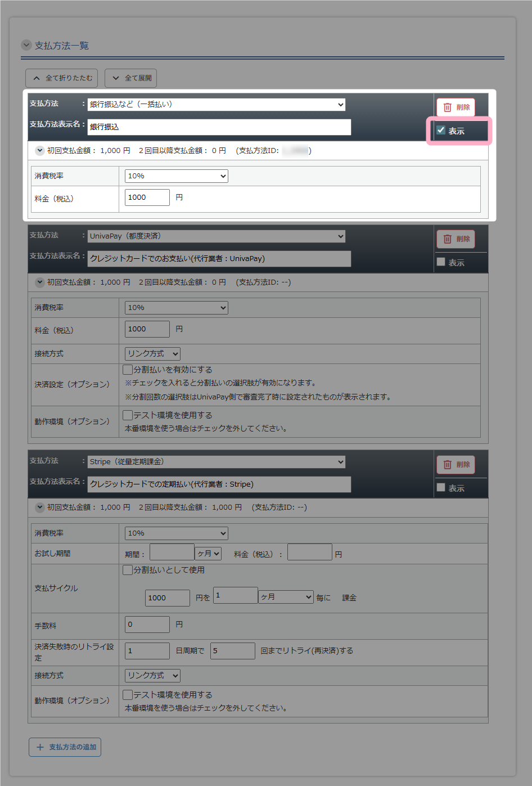This screenshot has height=786, width=532.
Task: Collapse the 銀行振込 payment details chevron
Action: [x=40, y=151]
